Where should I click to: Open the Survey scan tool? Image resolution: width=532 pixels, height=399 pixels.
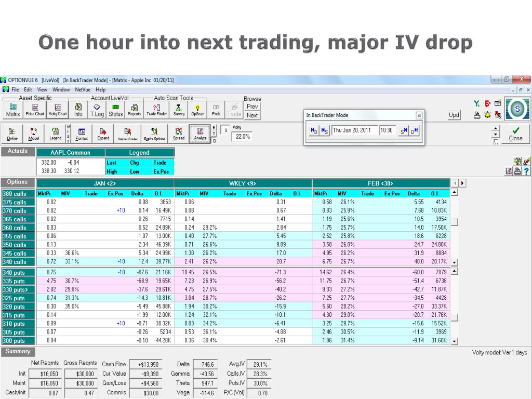pyautogui.click(x=179, y=110)
